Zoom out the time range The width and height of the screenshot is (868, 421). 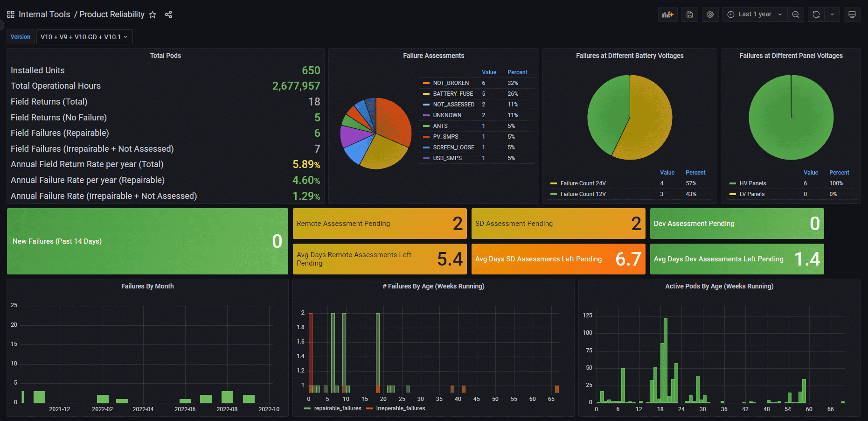(796, 14)
